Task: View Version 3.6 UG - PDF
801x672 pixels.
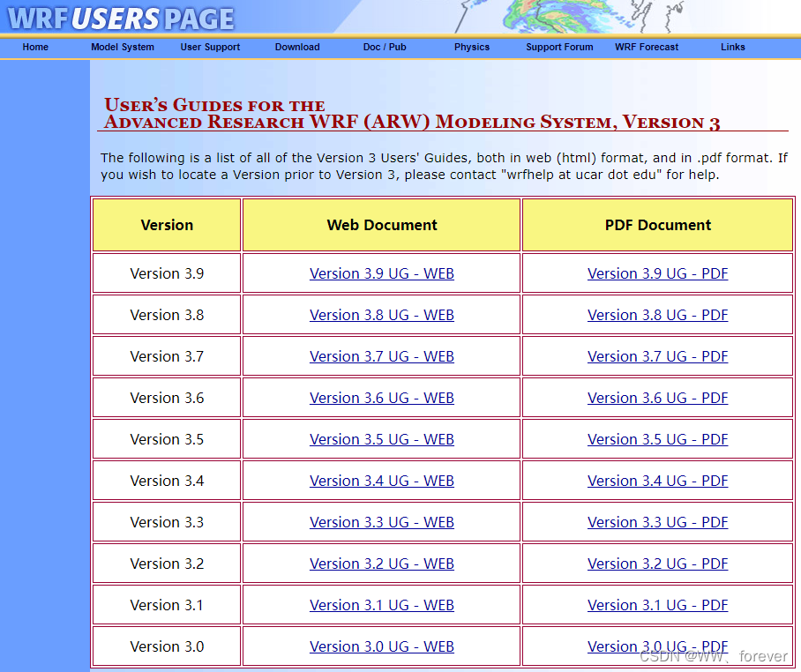Action: pos(657,398)
